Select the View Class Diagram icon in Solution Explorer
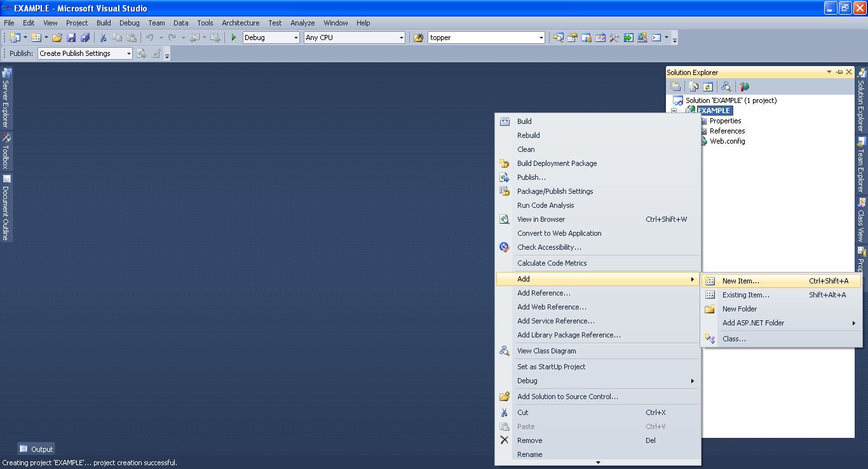Image resolution: width=868 pixels, height=469 pixels. [x=726, y=86]
